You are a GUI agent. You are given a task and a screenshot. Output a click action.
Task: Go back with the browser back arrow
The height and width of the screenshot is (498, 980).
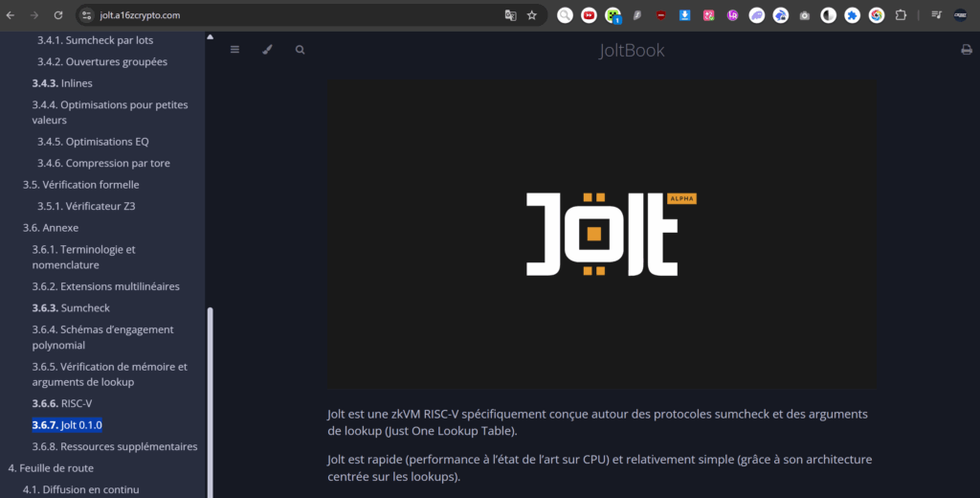click(11, 15)
